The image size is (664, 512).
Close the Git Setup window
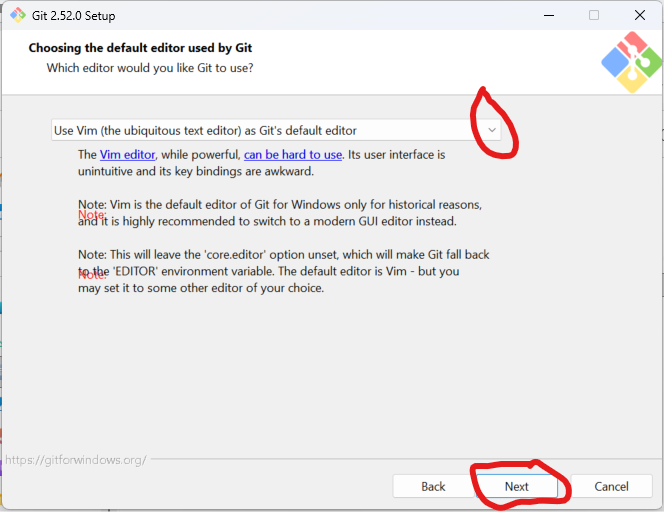[640, 15]
